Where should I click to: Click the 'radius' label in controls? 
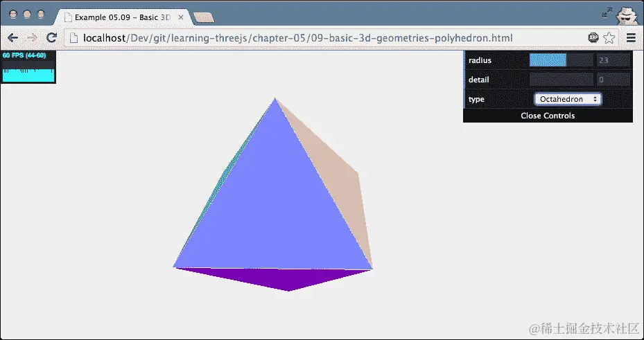click(480, 60)
